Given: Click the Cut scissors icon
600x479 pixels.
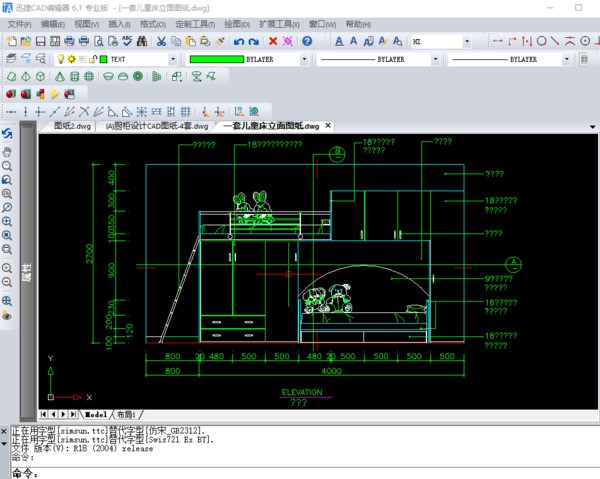Looking at the screenshot, I should (x=160, y=41).
